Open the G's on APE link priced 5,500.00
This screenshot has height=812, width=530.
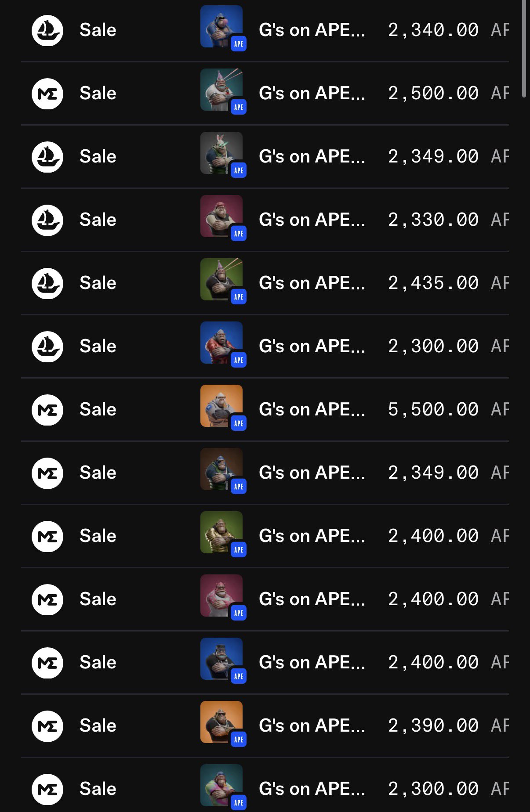312,410
